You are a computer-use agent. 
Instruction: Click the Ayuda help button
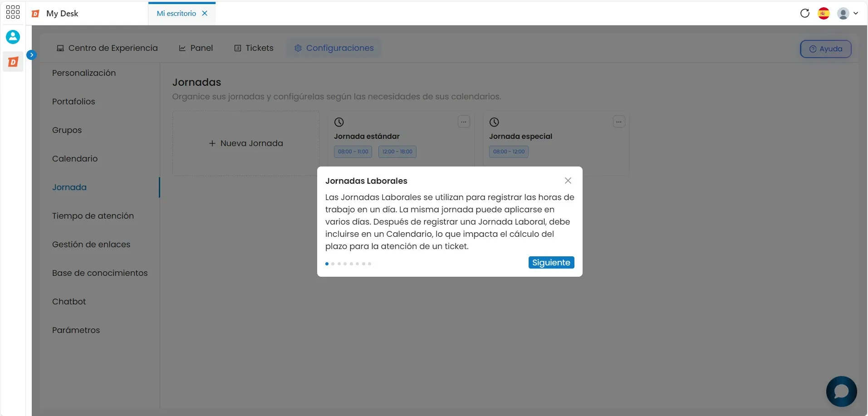point(825,49)
